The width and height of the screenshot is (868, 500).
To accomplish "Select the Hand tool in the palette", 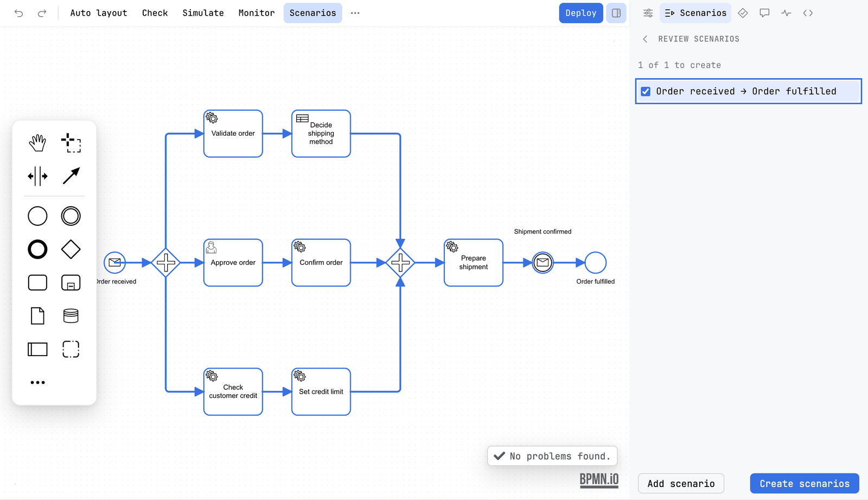I will point(37,143).
